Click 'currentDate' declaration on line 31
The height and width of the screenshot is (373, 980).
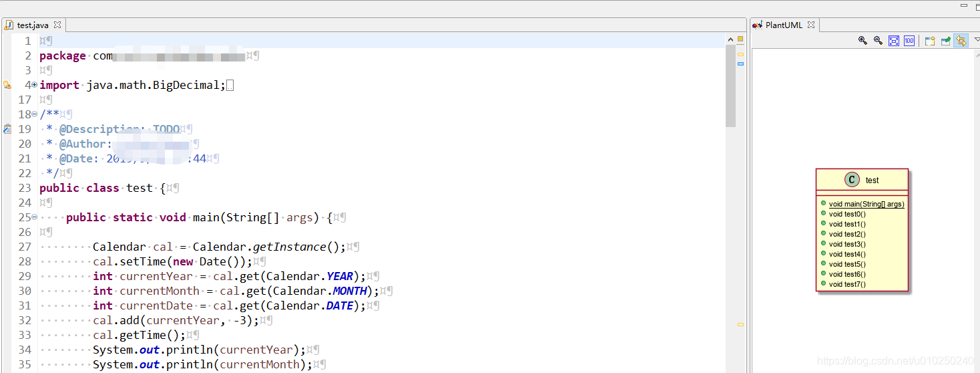point(156,305)
